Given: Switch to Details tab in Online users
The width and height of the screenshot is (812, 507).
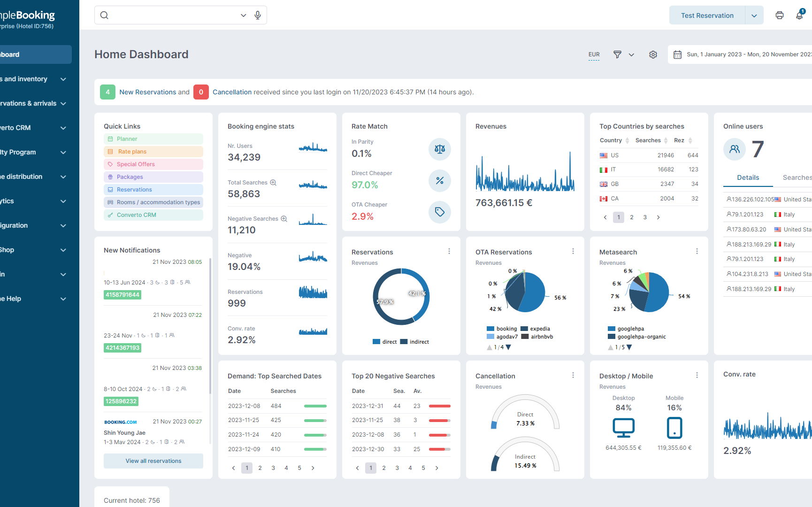Looking at the screenshot, I should click(x=748, y=177).
